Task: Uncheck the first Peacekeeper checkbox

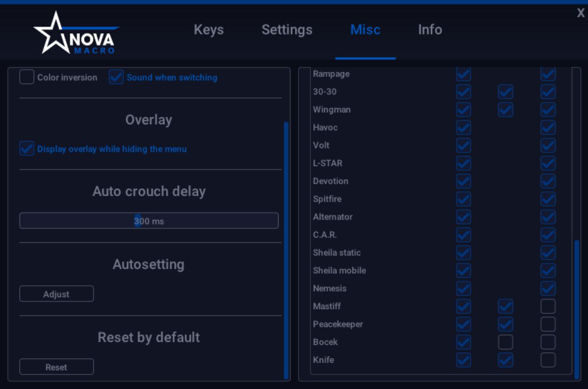Action: click(x=463, y=324)
